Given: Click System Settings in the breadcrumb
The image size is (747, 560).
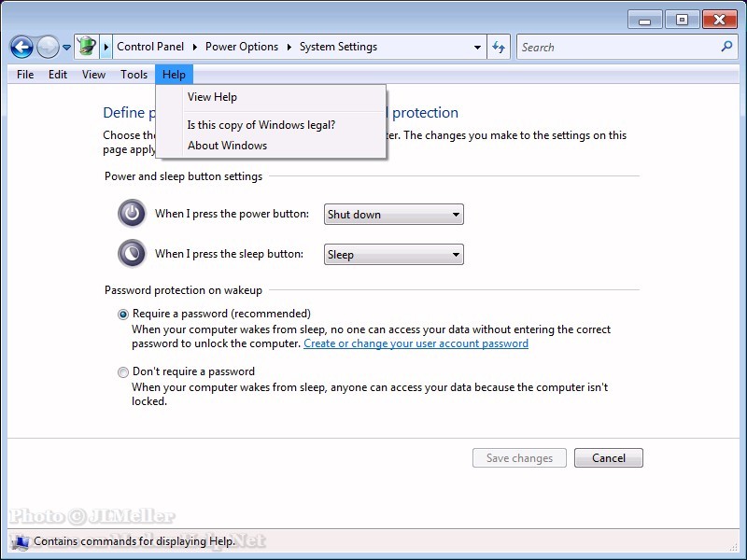Looking at the screenshot, I should coord(338,47).
